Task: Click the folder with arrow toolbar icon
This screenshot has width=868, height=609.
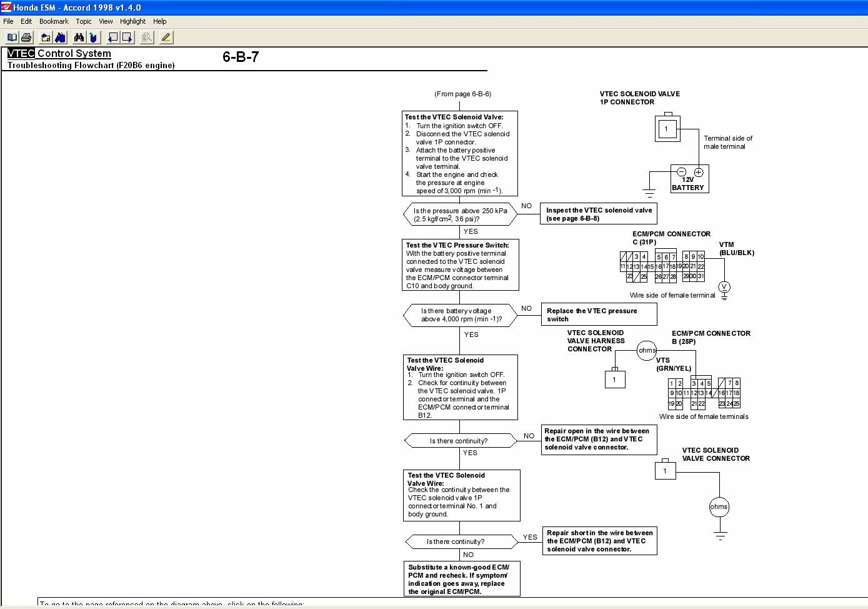Action: (46, 38)
